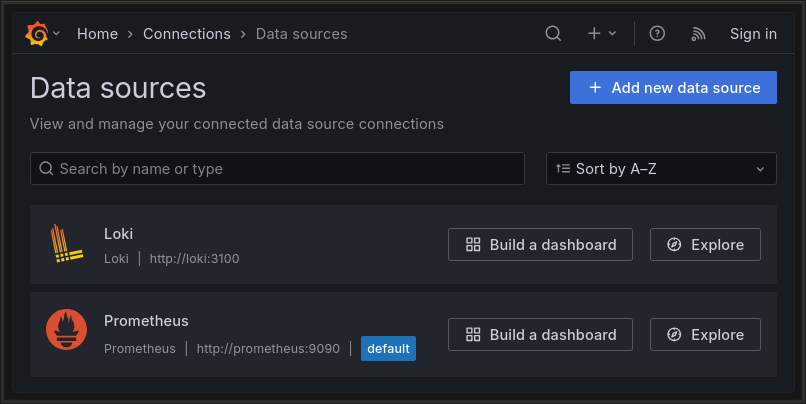
Task: Expand the chevron next to Grafana logo
Action: click(57, 33)
